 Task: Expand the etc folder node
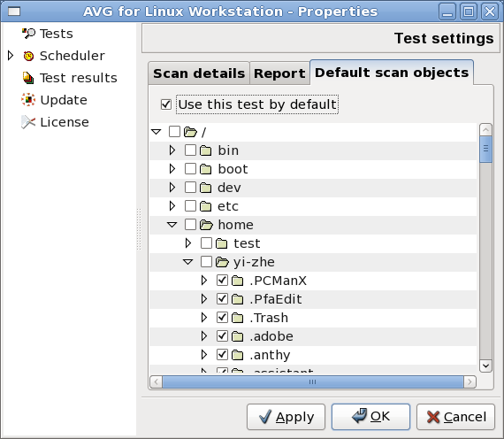coord(172,206)
